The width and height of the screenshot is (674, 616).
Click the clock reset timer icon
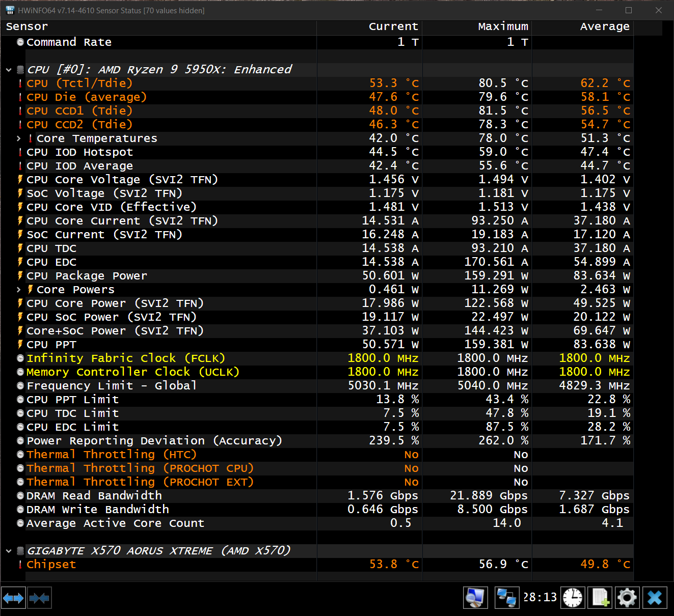click(x=573, y=598)
